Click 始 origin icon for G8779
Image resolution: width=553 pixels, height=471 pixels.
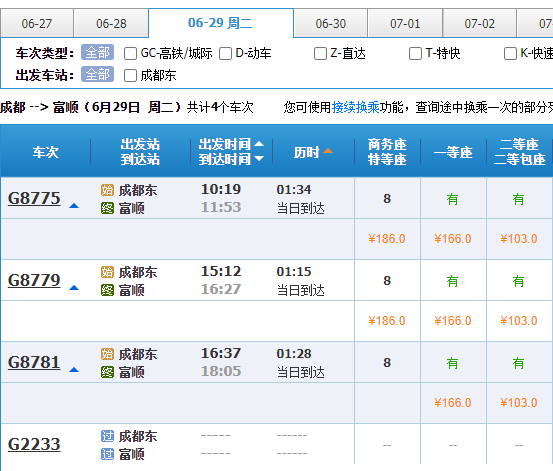(107, 272)
